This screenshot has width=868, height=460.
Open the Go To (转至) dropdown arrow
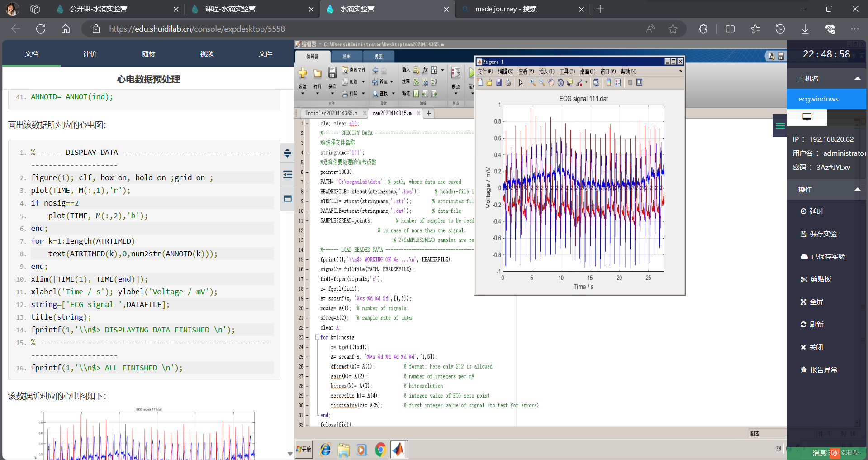click(x=392, y=82)
